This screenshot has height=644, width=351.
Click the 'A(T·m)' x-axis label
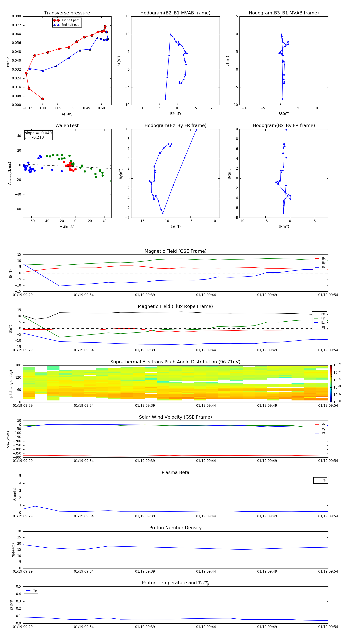point(67,114)
